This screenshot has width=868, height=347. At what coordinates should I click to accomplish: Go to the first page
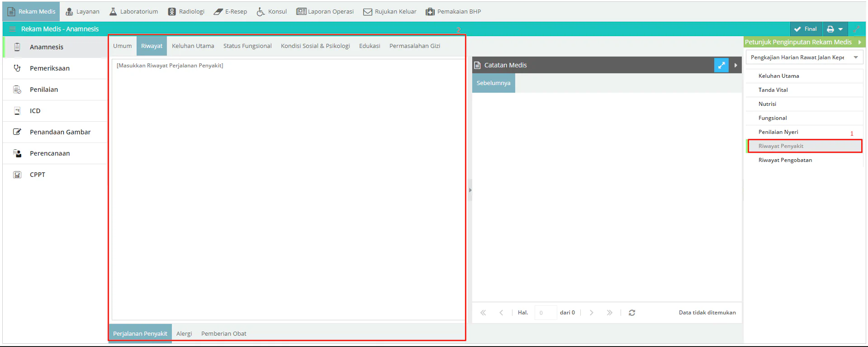click(x=483, y=313)
